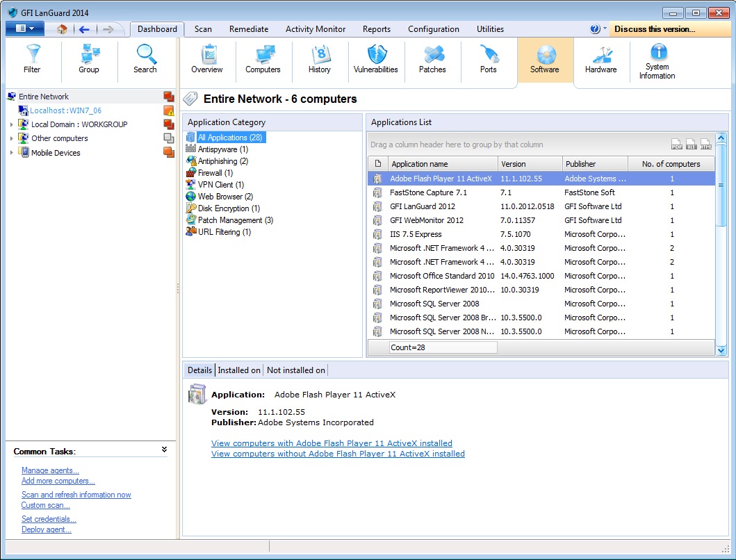Click applications list scroll down arrow
The height and width of the screenshot is (560, 736).
click(x=721, y=350)
